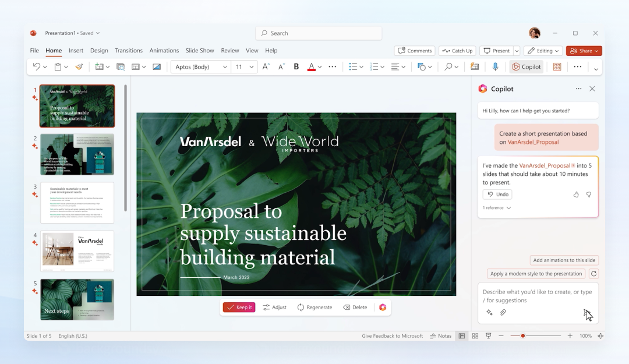Viewport: 629px width, 364px height.
Task: Open the ribbon overflow ellipsis
Action: click(x=578, y=67)
